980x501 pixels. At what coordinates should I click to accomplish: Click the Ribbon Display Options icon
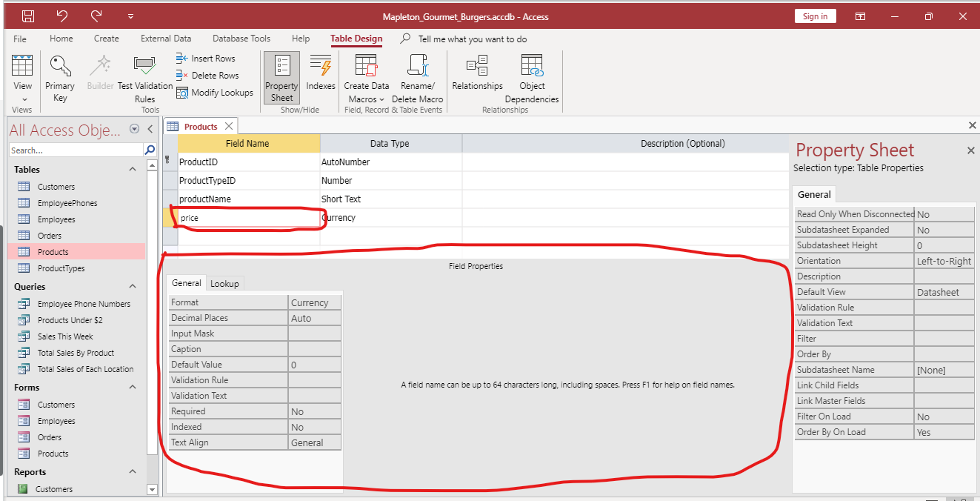click(x=860, y=16)
